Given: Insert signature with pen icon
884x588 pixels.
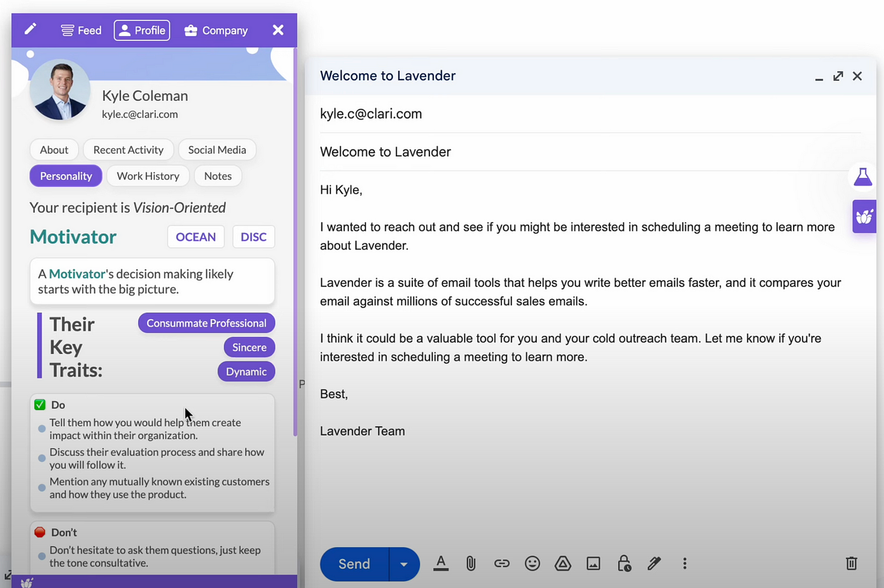Looking at the screenshot, I should point(654,563).
